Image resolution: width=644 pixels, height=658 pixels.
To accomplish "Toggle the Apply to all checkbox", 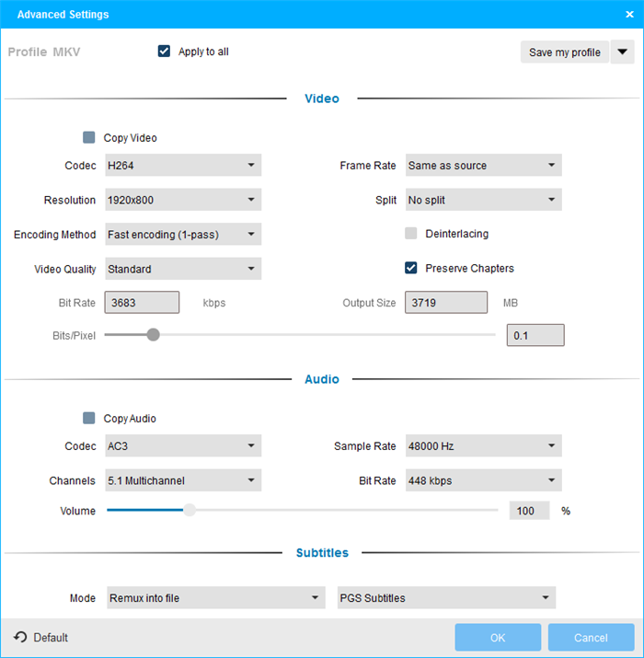I will 164,52.
